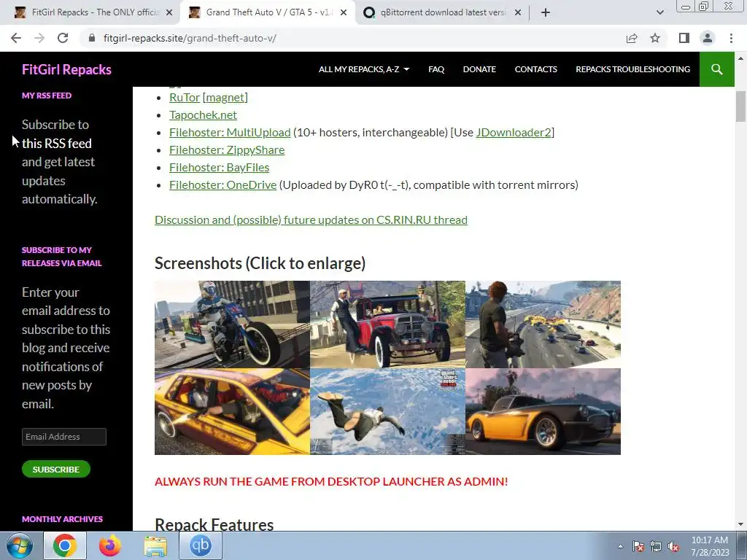This screenshot has width=747, height=560.
Task: Enlarge the skydiving screenshot
Action: pos(387,411)
